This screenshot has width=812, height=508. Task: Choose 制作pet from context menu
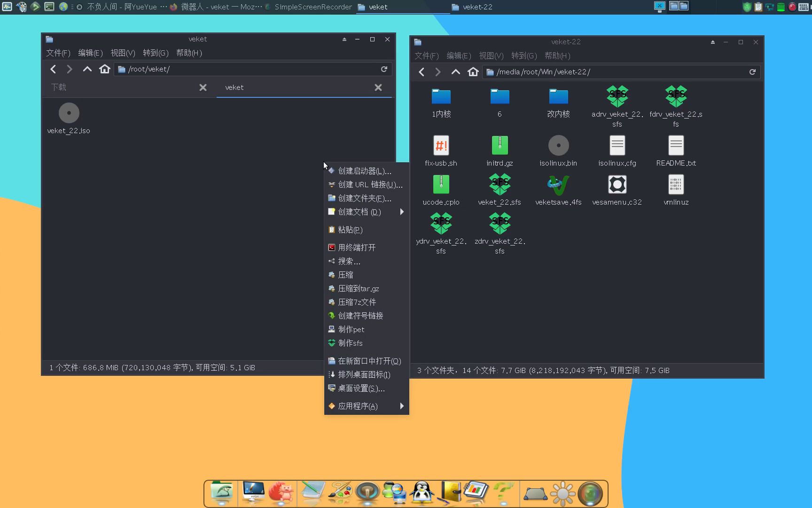click(x=367, y=329)
